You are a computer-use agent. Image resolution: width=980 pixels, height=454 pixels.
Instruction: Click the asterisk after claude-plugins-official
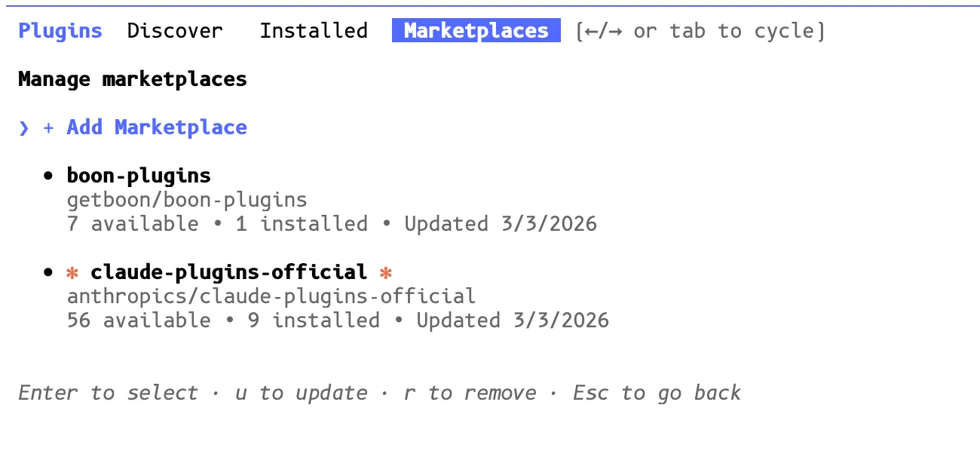coord(385,272)
